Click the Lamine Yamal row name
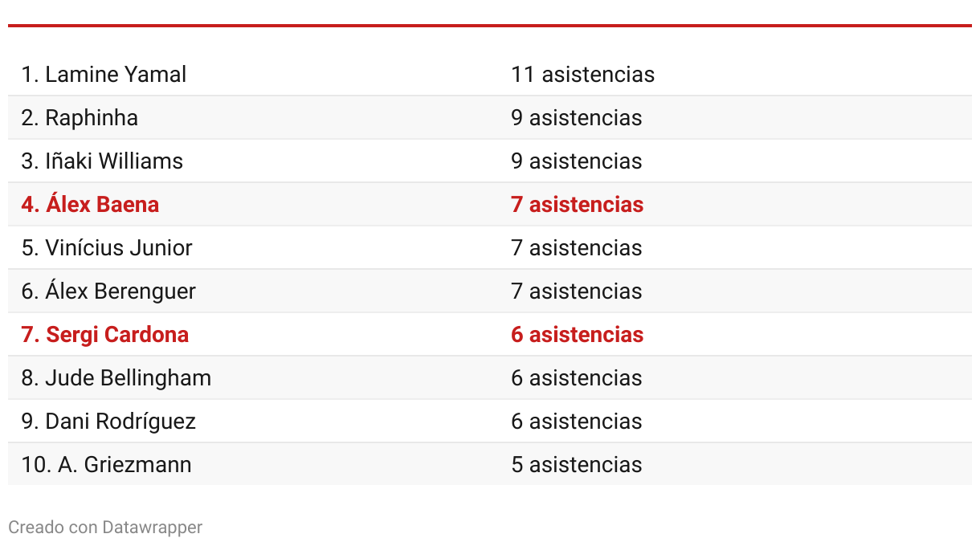 (104, 75)
